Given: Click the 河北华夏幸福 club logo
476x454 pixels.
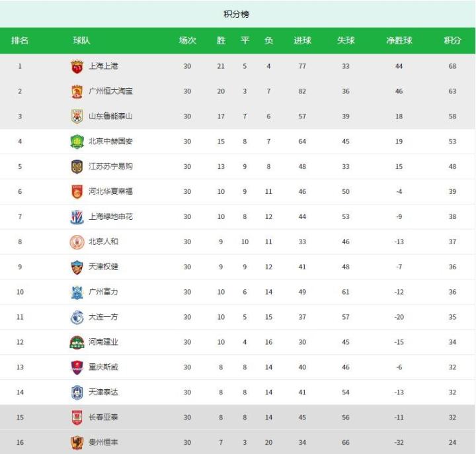Looking at the screenshot, I should 77,192.
